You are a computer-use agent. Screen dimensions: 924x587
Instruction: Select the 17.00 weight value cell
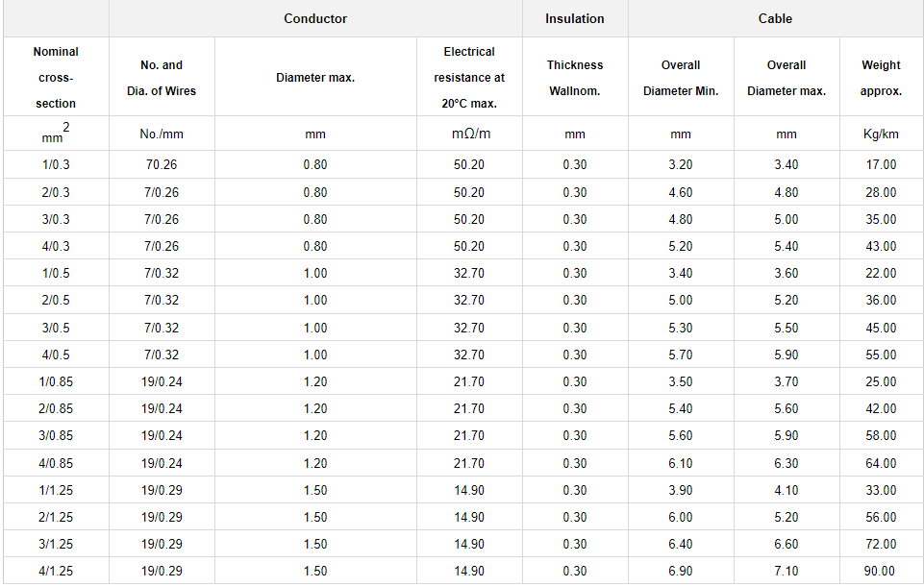(881, 165)
